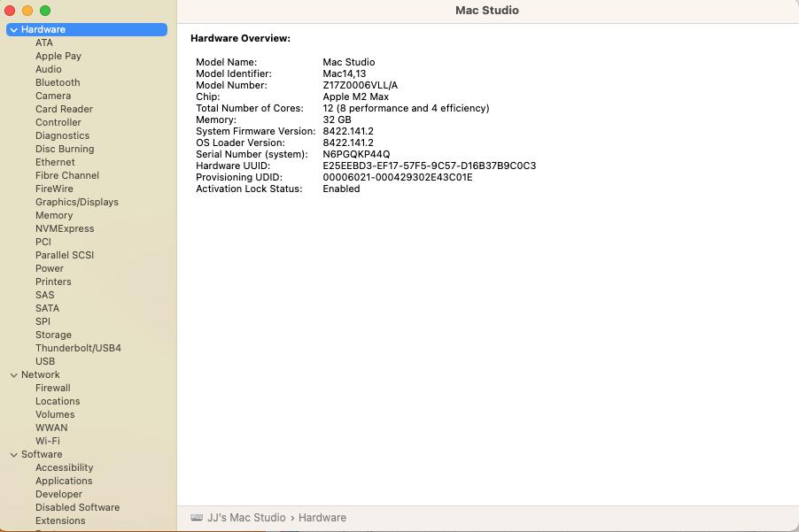Open the SAS entry
Image resolution: width=799 pixels, height=532 pixels.
pos(45,295)
